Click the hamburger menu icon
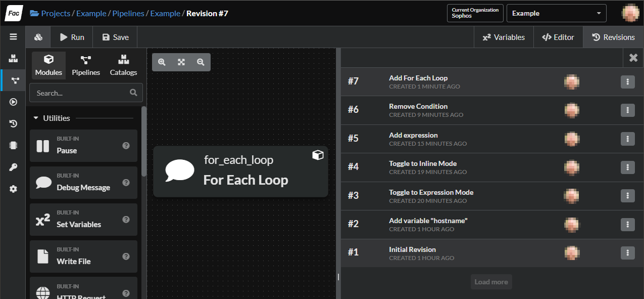The height and width of the screenshot is (299, 644). coord(13,37)
